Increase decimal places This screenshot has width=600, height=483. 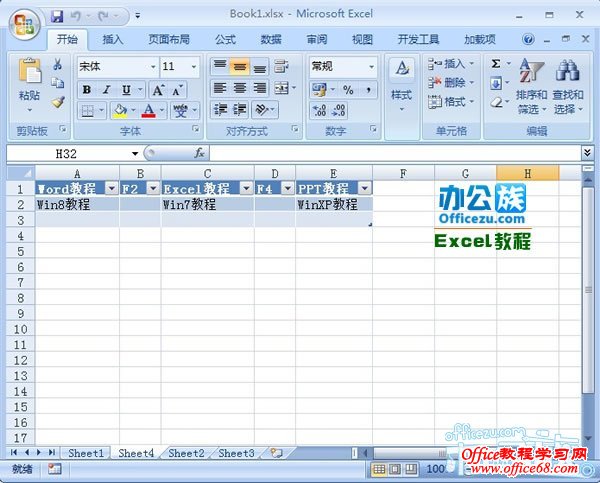pyautogui.click(x=320, y=111)
